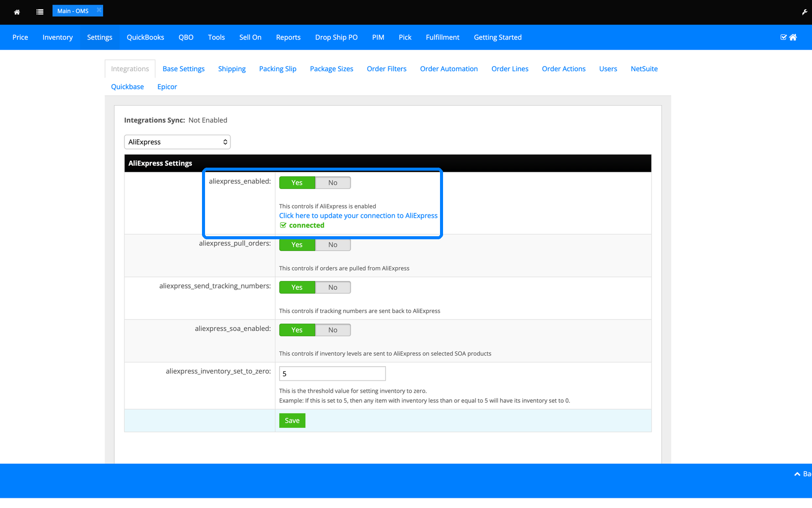
Task: Set aliexpress_send_tracking_numbers to No
Action: [333, 287]
